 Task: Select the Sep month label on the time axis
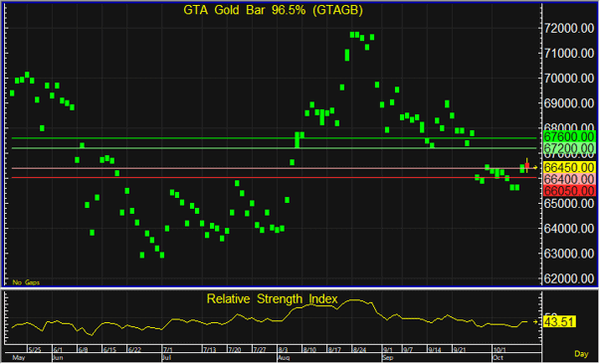388,357
